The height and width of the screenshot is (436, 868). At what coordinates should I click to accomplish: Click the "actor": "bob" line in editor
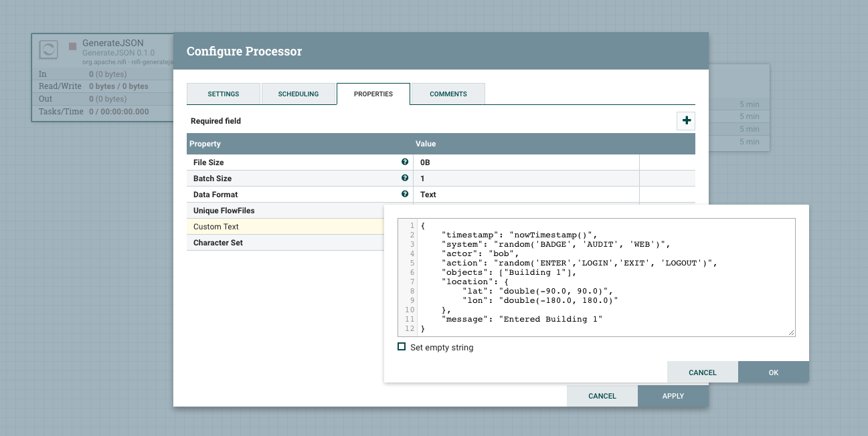click(x=481, y=253)
